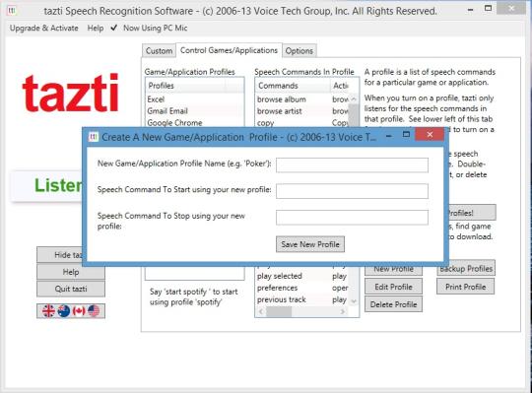
Task: Select the Gmail Email profile
Action: pyautogui.click(x=194, y=111)
